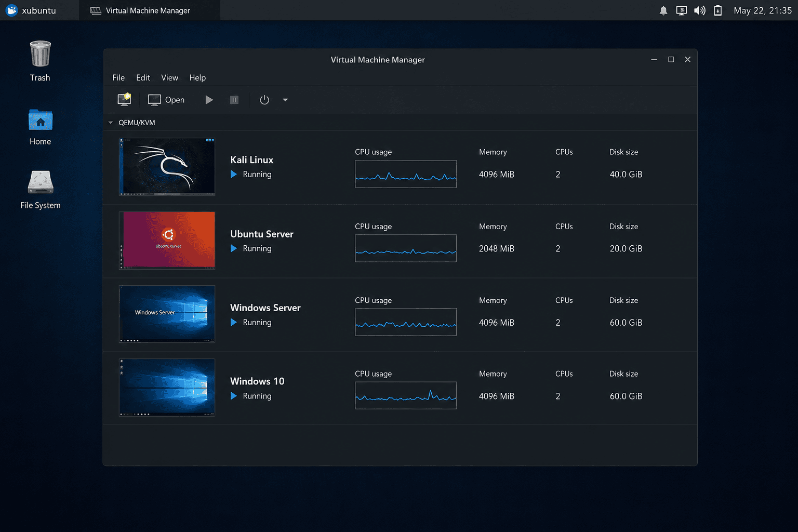This screenshot has height=532, width=798.
Task: Click the Kali Linux CPU usage graph
Action: click(x=406, y=174)
